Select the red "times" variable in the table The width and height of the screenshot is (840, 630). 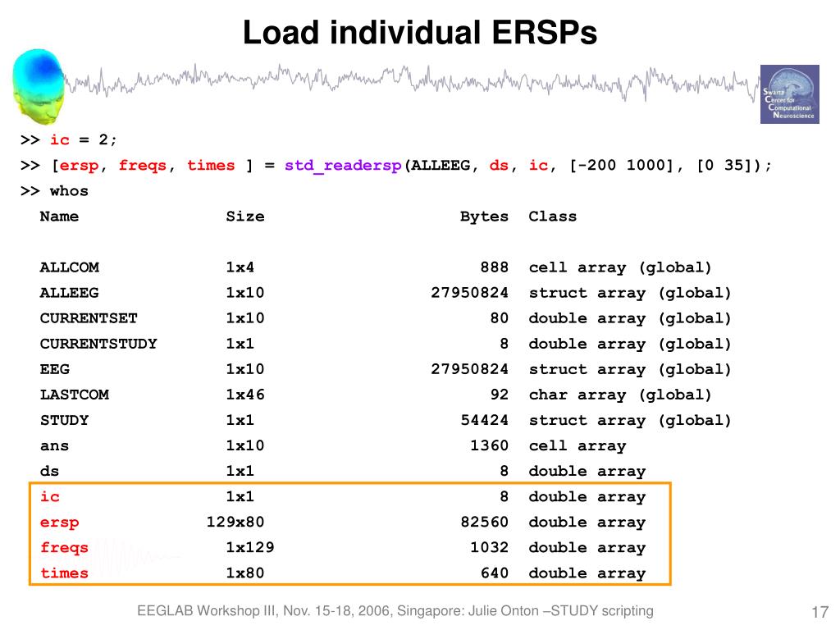[x=64, y=573]
